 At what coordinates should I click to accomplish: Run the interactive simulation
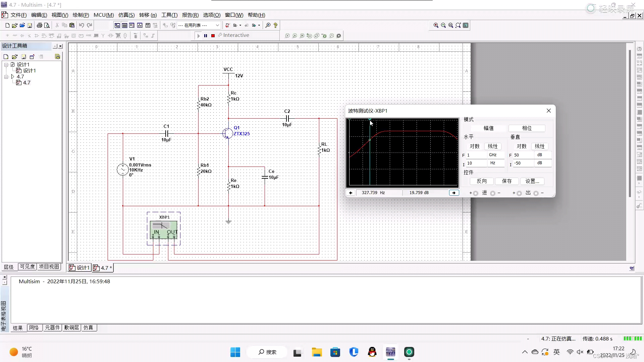tap(199, 36)
